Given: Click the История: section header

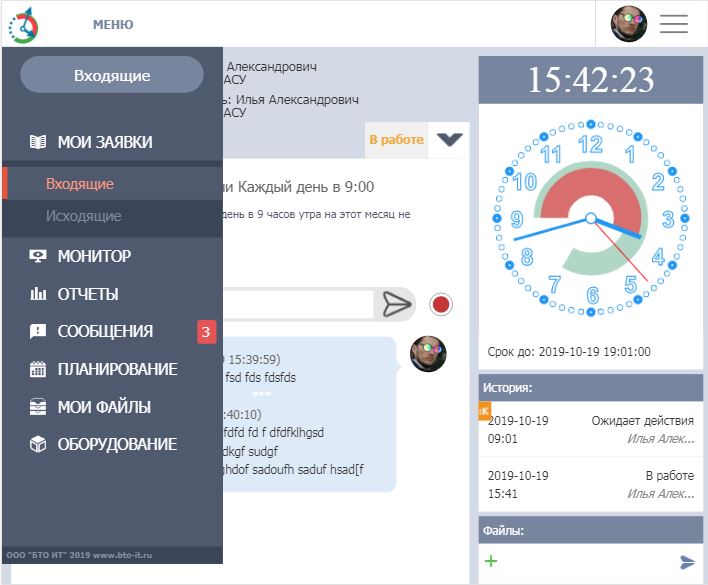Looking at the screenshot, I should point(591,388).
